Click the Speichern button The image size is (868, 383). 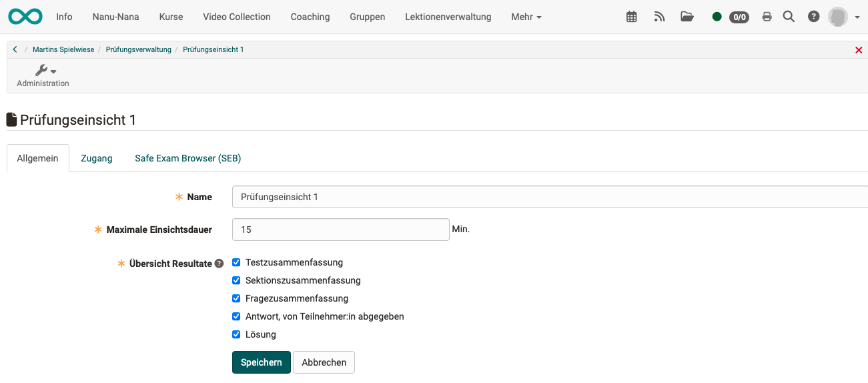pos(262,362)
